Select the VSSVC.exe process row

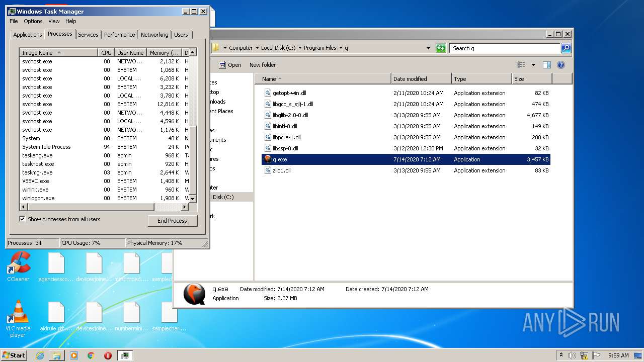click(104, 181)
